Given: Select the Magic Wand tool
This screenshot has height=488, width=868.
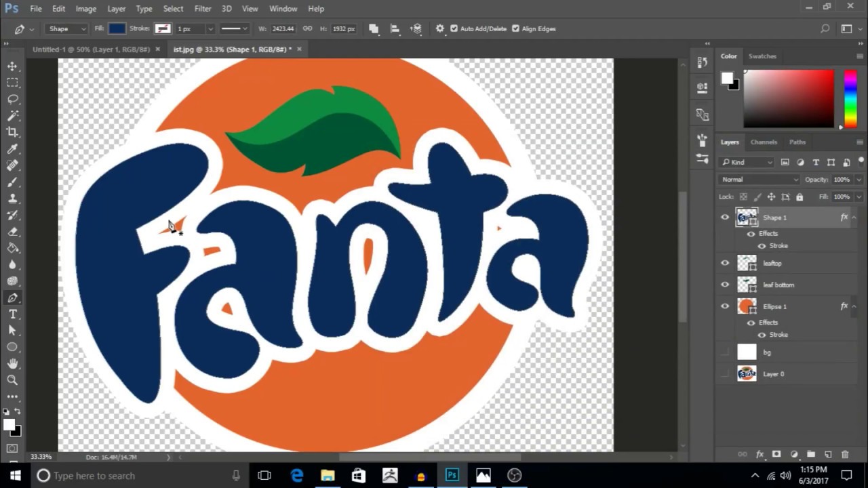Looking at the screenshot, I should (x=12, y=115).
